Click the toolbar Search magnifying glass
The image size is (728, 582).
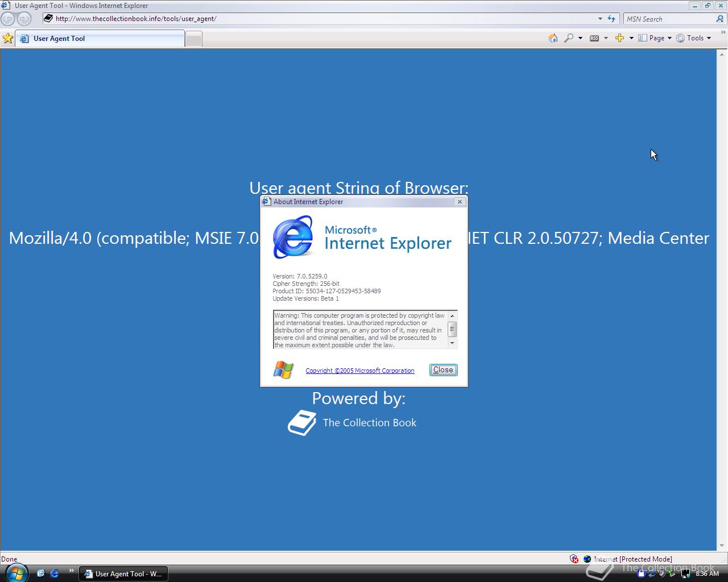coord(569,38)
